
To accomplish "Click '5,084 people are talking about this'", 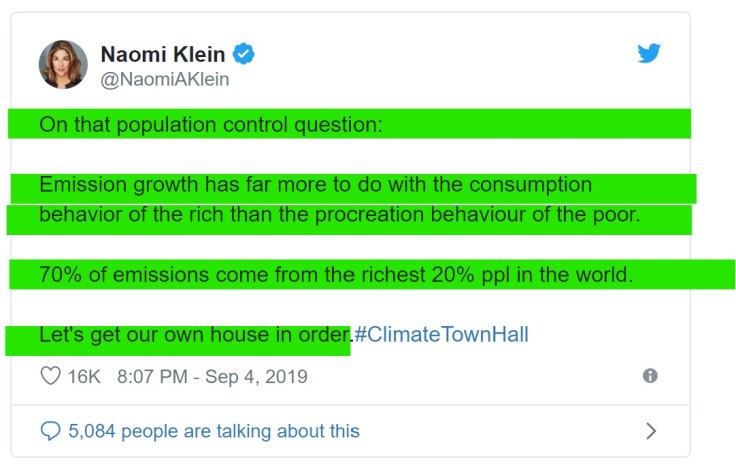I will pos(214,431).
